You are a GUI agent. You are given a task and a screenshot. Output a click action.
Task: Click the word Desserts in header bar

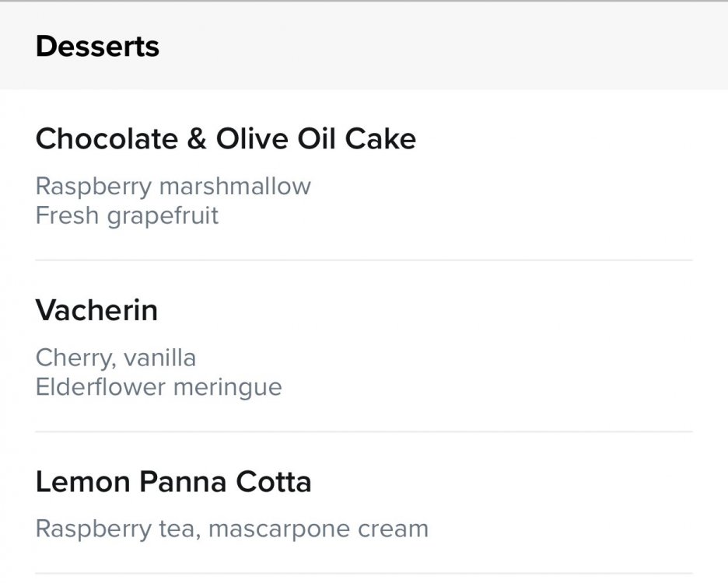coord(97,47)
